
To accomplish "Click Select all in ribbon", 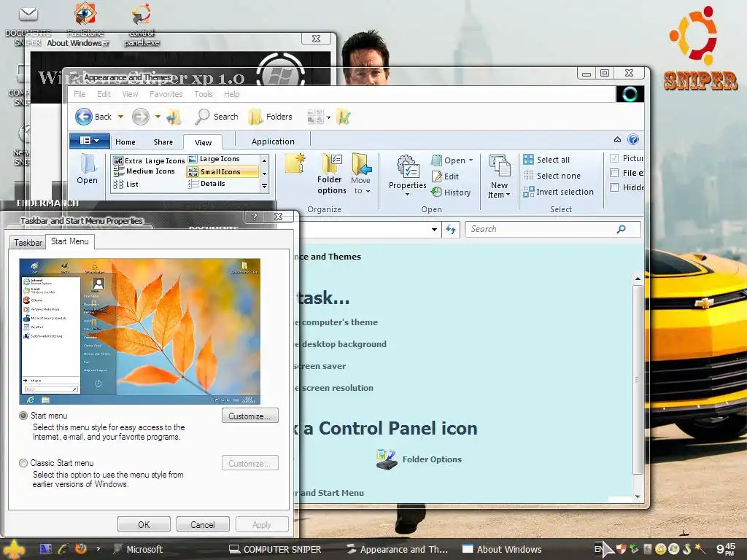I will click(546, 160).
